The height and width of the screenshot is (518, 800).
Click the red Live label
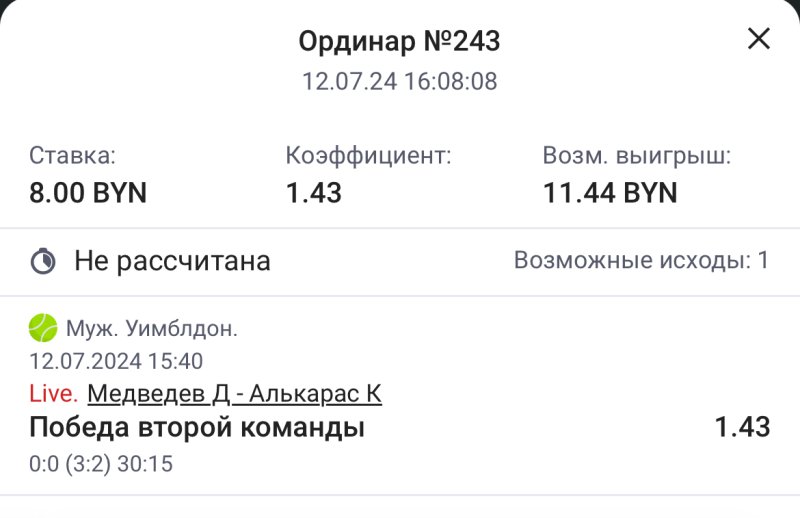(53, 394)
